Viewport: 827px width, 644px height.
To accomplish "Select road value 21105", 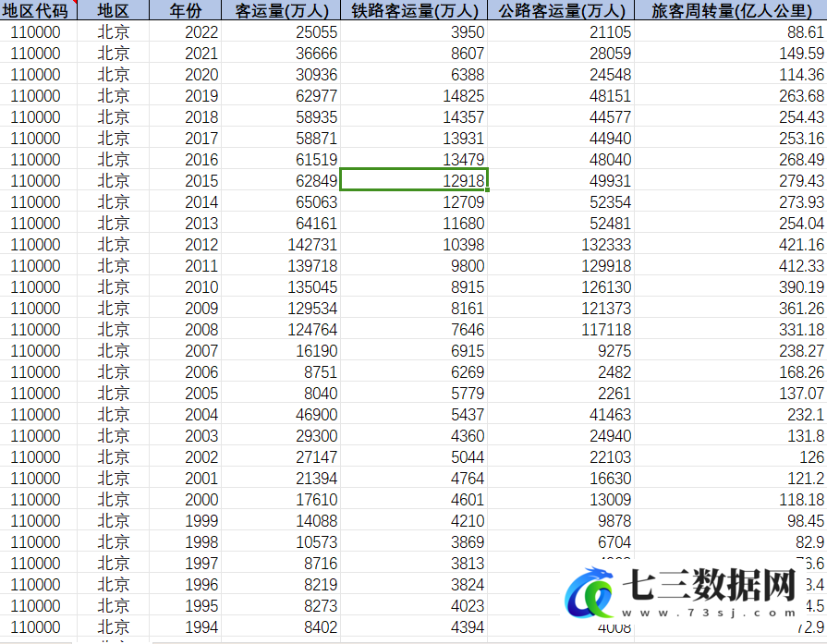I will [x=561, y=31].
